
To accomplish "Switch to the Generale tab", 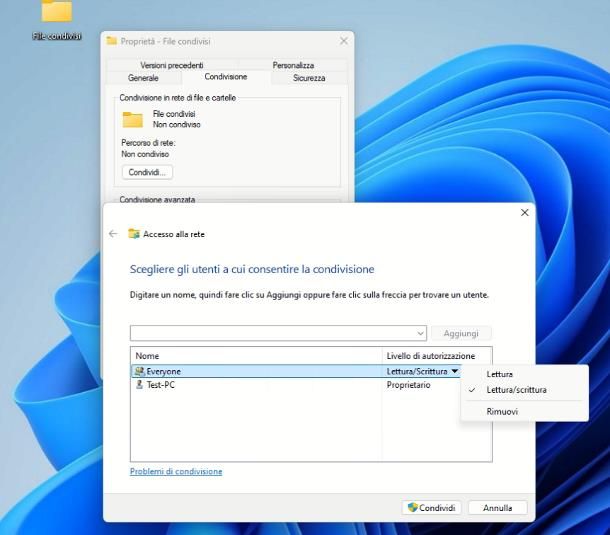I will 143,78.
